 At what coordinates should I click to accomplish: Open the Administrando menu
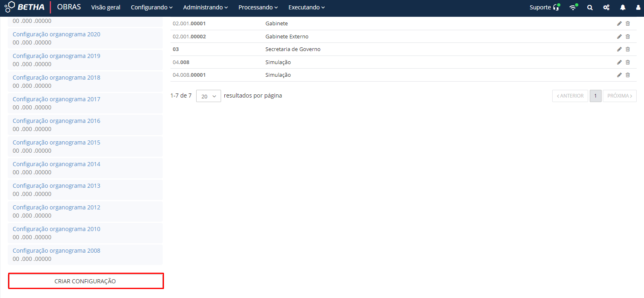point(206,7)
